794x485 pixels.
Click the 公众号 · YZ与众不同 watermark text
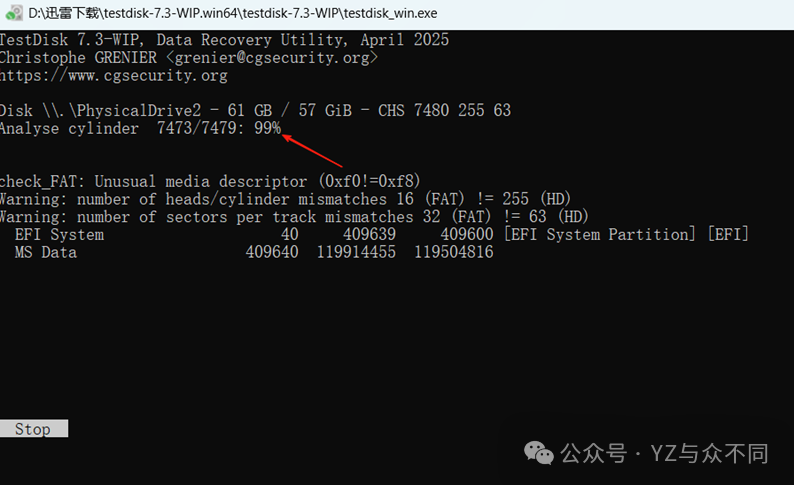pyautogui.click(x=665, y=454)
